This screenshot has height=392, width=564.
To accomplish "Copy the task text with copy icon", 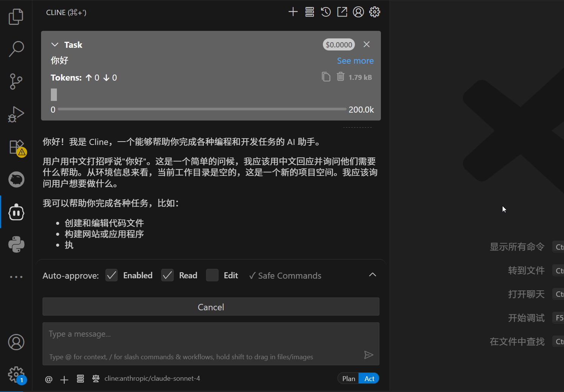I will (x=326, y=77).
